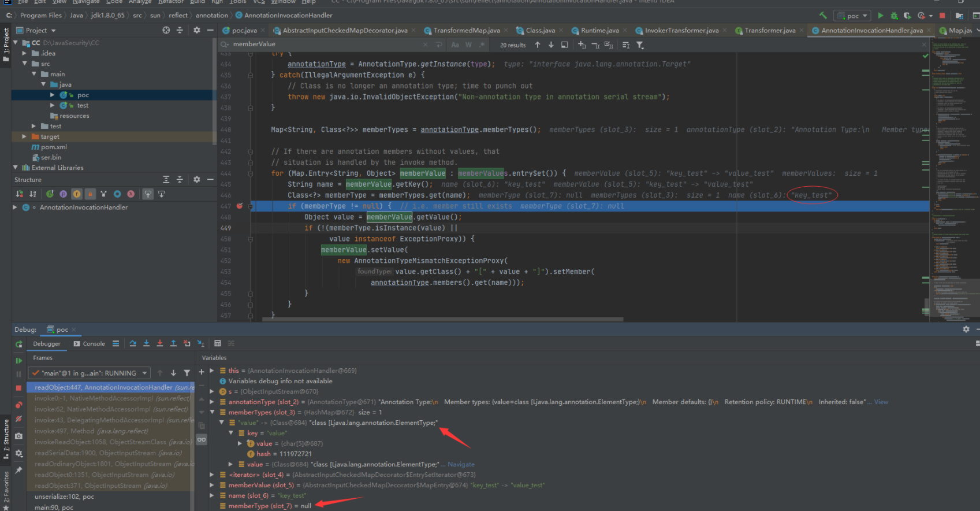The image size is (980, 511).
Task: Toggle Sort Alphabetically in Structure toolbar
Action: click(x=32, y=194)
